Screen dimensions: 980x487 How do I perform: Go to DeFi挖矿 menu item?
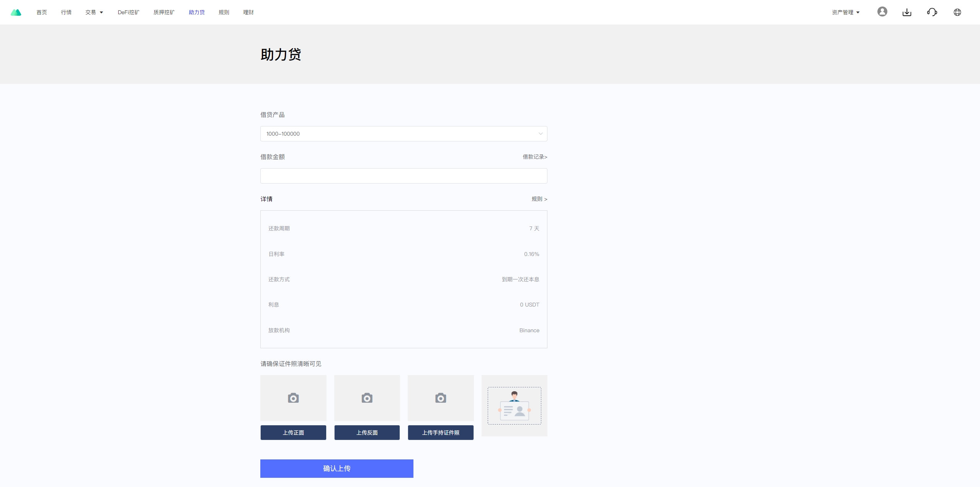pos(129,12)
